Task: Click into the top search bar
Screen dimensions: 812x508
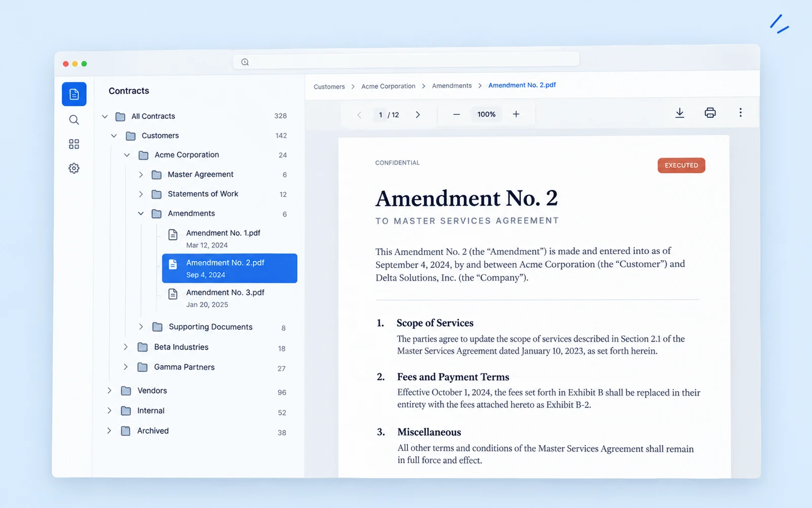Action: coord(406,61)
